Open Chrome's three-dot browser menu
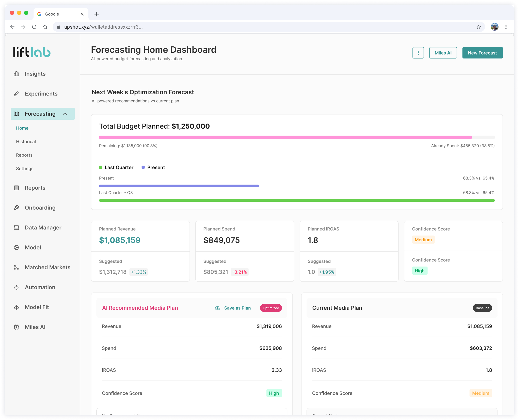 click(x=506, y=27)
